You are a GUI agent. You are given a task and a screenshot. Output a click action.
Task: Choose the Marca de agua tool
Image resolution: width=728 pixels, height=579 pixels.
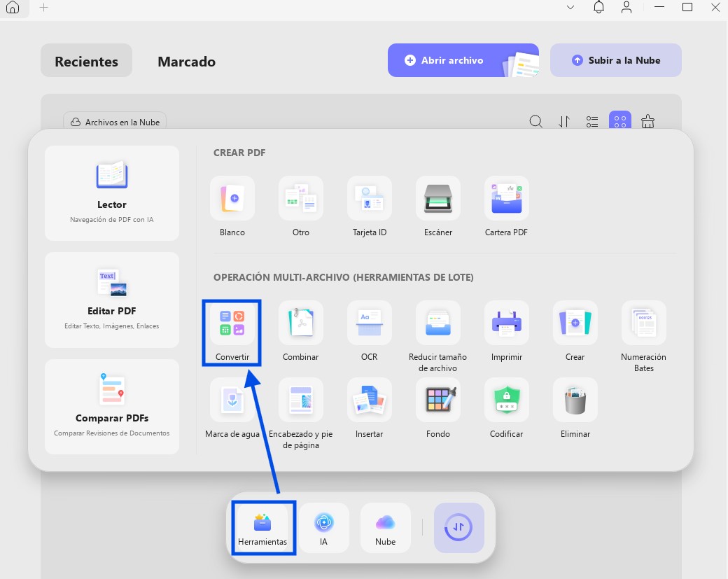coord(232,400)
